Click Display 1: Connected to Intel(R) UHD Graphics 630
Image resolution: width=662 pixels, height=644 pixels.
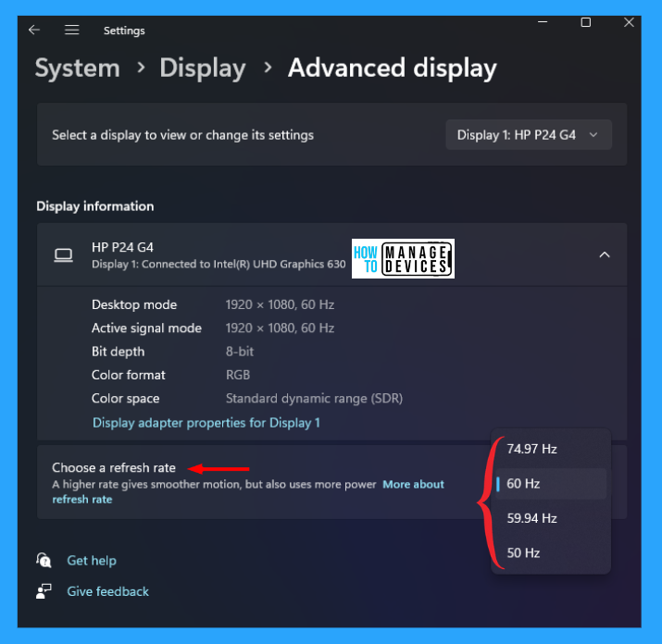click(x=219, y=265)
